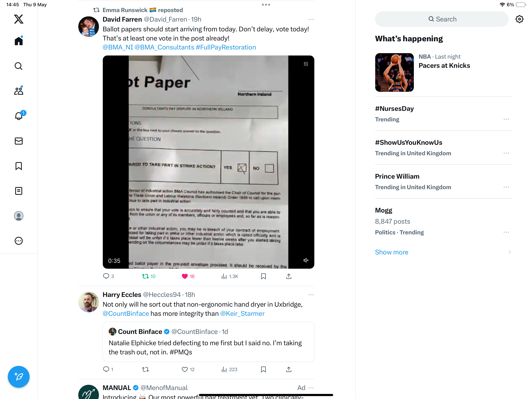Open the Lists icon in sidebar
Viewport: 532px width, 399px height.
click(18, 191)
